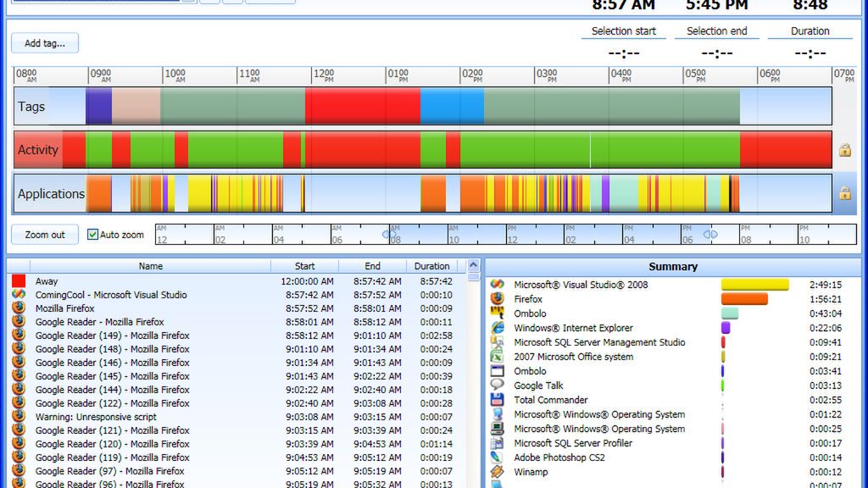Toggle the Auto zoom checkbox

pyautogui.click(x=92, y=235)
